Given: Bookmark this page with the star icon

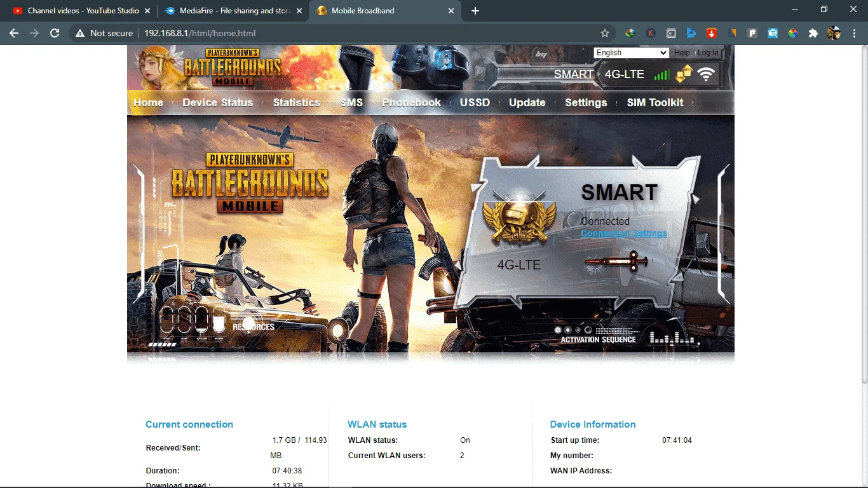Looking at the screenshot, I should coord(605,33).
